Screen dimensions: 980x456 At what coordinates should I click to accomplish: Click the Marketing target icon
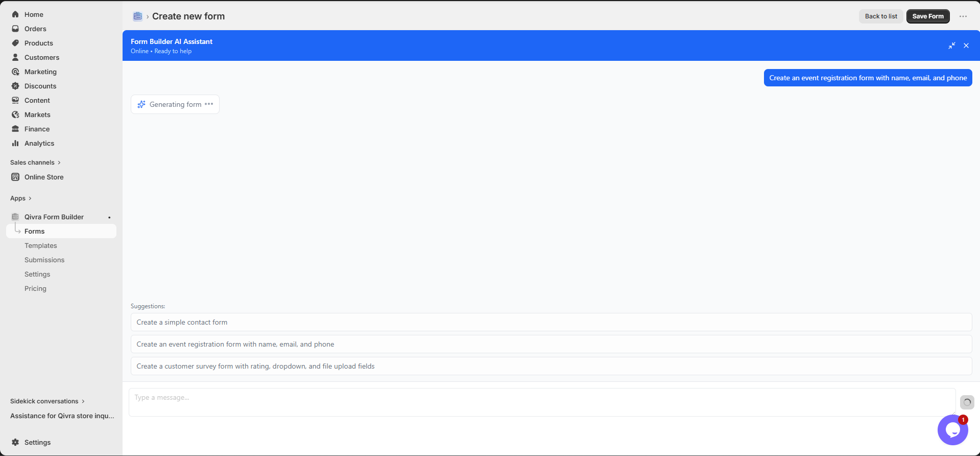point(15,72)
